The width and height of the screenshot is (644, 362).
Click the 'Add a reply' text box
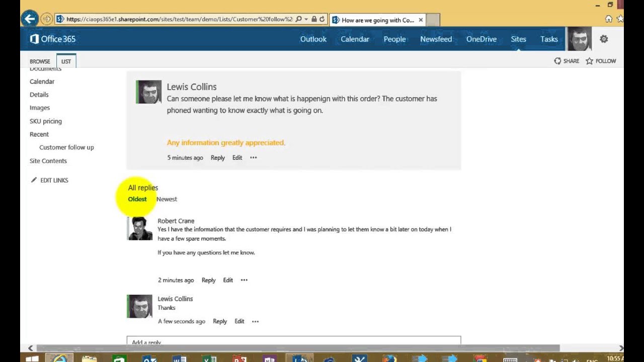[294, 340]
